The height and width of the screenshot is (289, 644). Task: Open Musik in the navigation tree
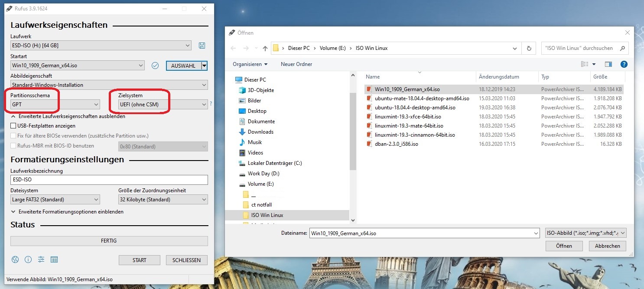tap(250, 142)
